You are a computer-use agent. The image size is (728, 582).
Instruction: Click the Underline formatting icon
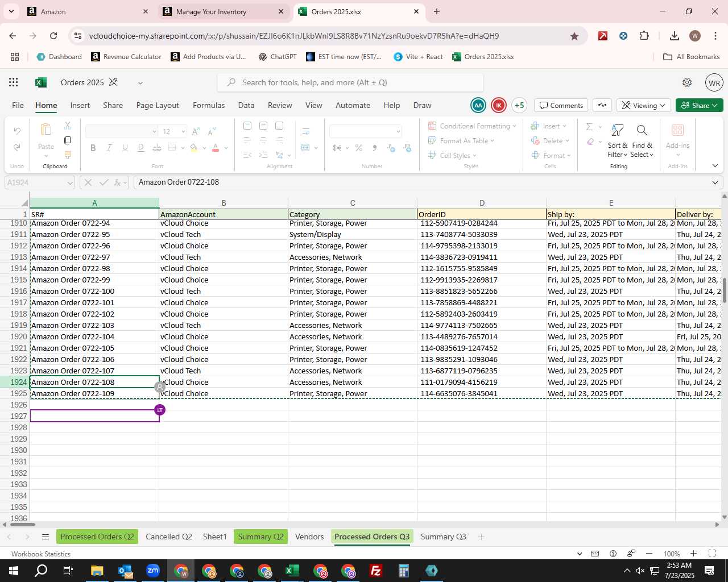125,148
